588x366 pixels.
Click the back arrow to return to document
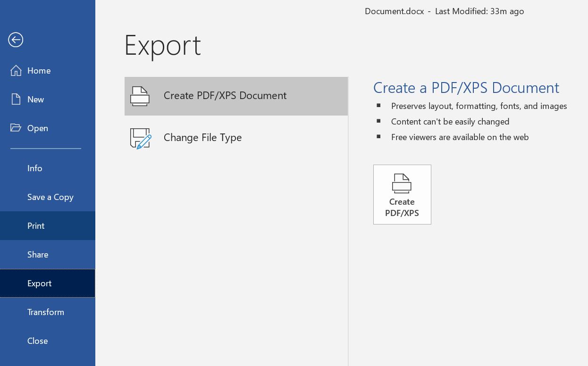(16, 40)
